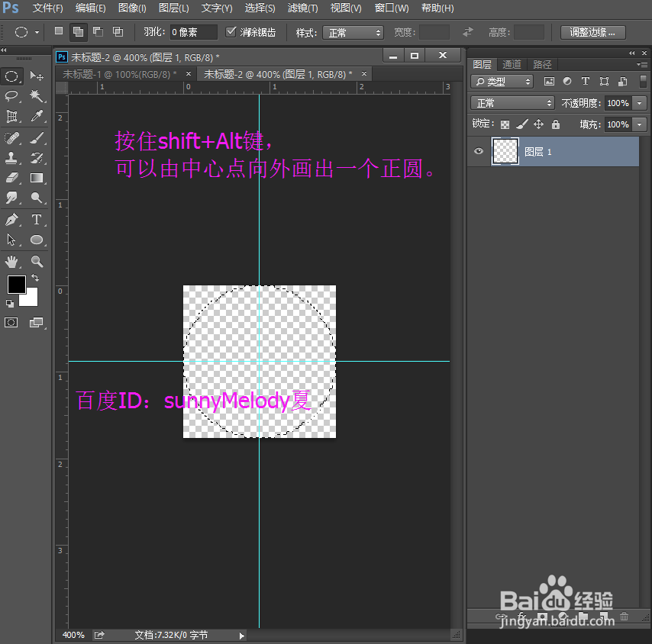Filter layers by type layer icon
The height and width of the screenshot is (644, 652).
tap(586, 81)
